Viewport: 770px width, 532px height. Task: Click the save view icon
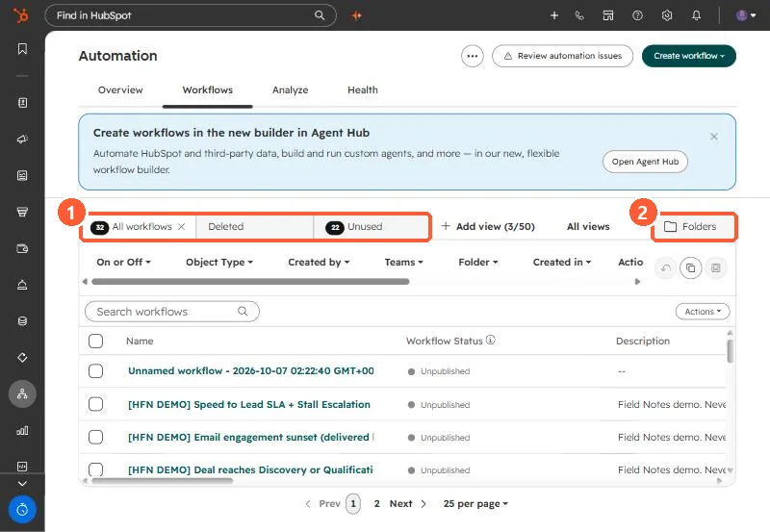click(716, 268)
